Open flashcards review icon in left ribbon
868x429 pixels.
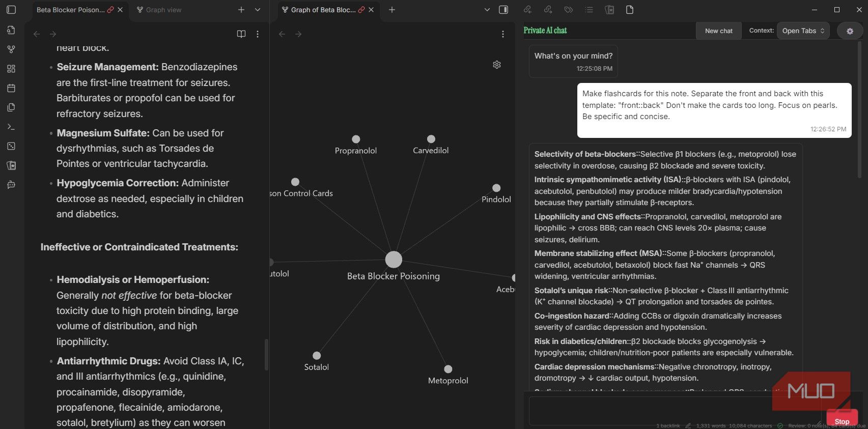(x=11, y=165)
